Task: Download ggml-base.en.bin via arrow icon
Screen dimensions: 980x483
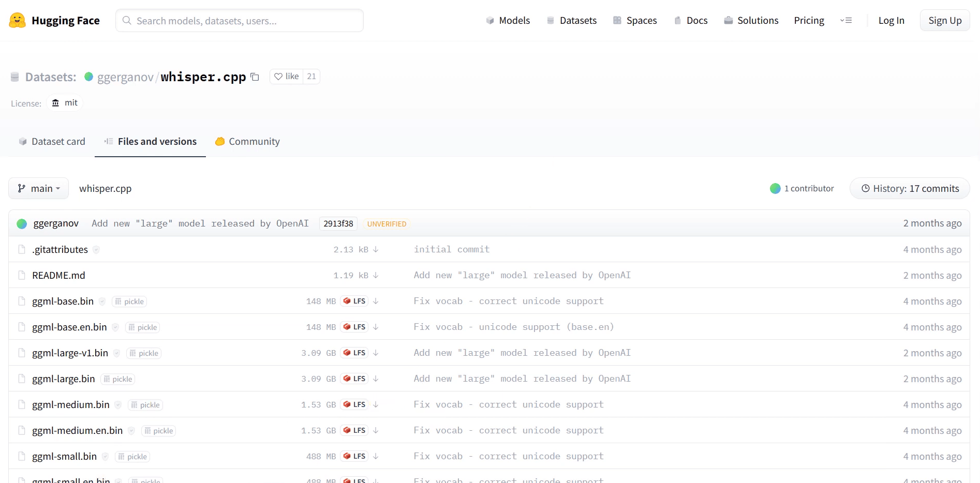Action: coord(376,327)
